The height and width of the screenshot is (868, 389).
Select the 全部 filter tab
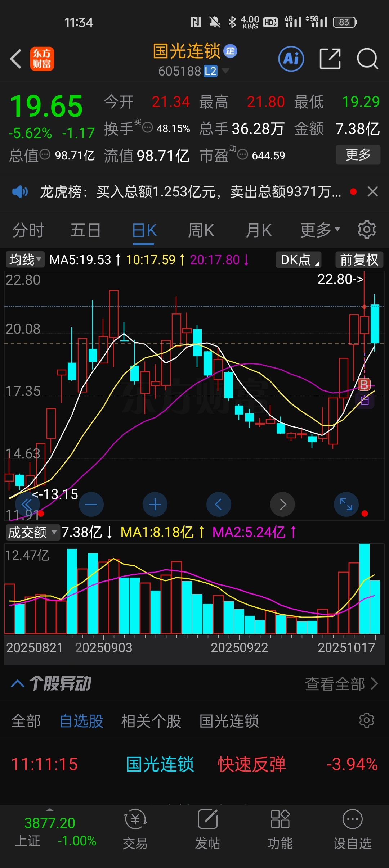26,721
